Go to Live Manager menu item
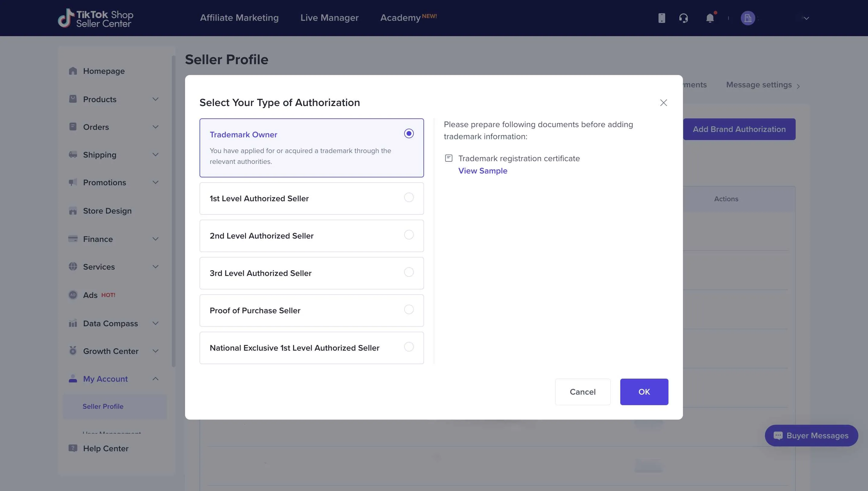The height and width of the screenshot is (491, 868). (x=329, y=18)
